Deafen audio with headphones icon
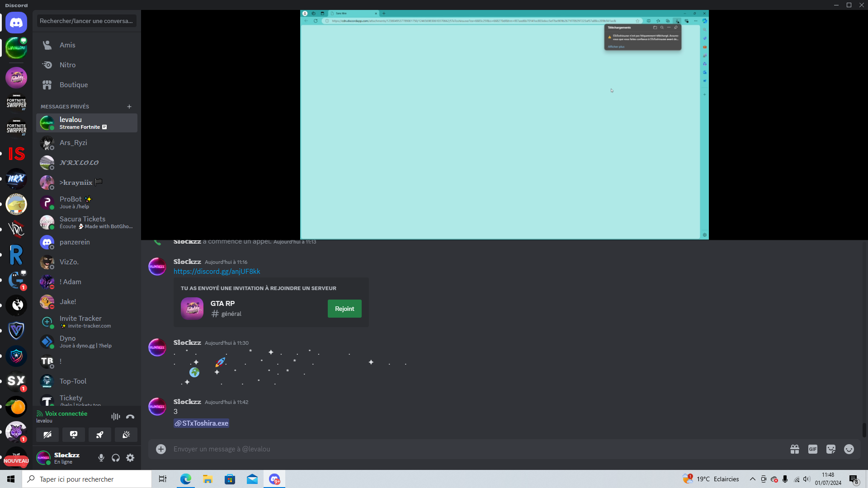Image resolution: width=868 pixels, height=488 pixels. point(116,458)
